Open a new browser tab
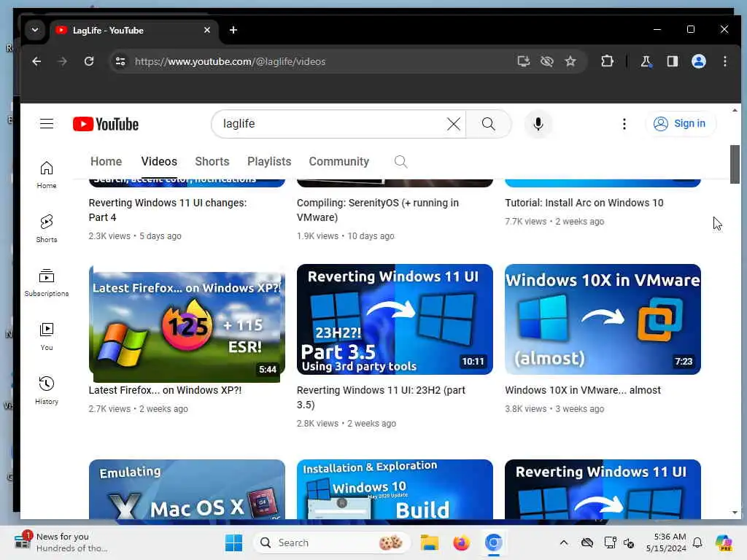 coord(233,30)
